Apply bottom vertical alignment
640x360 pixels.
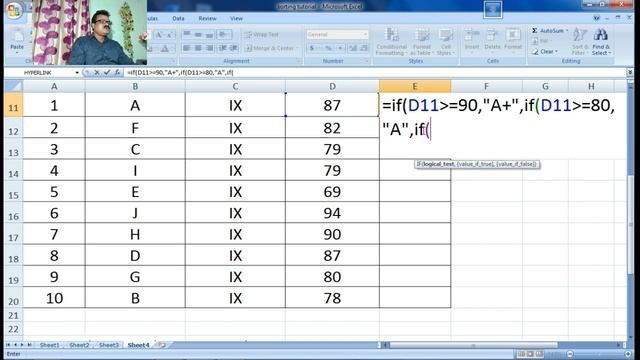209,35
